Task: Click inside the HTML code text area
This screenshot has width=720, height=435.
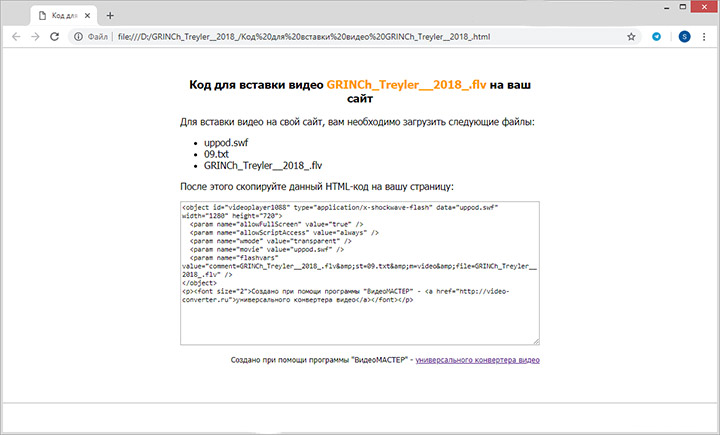Action: pyautogui.click(x=360, y=273)
